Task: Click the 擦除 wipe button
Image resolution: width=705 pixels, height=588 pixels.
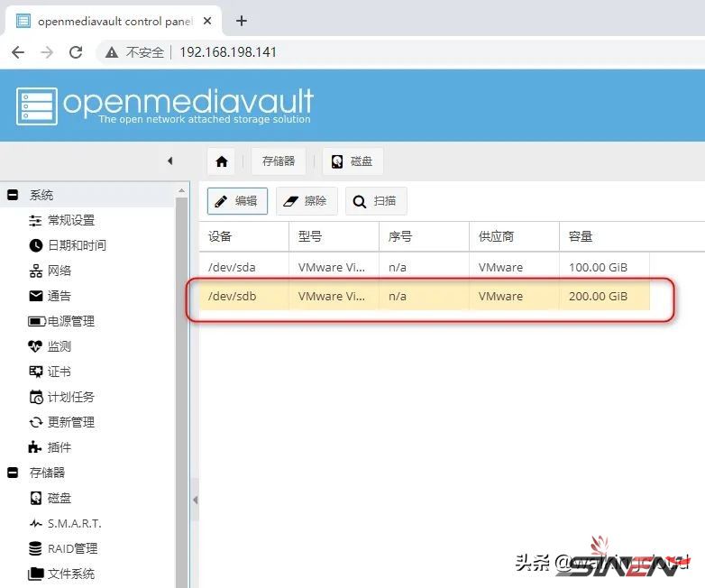Action: (307, 201)
